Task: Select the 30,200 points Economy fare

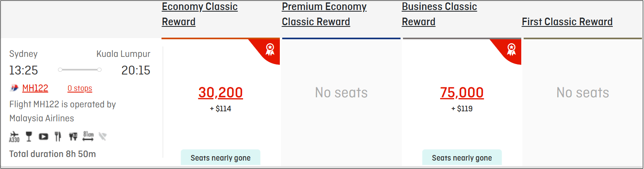Action: [x=221, y=93]
